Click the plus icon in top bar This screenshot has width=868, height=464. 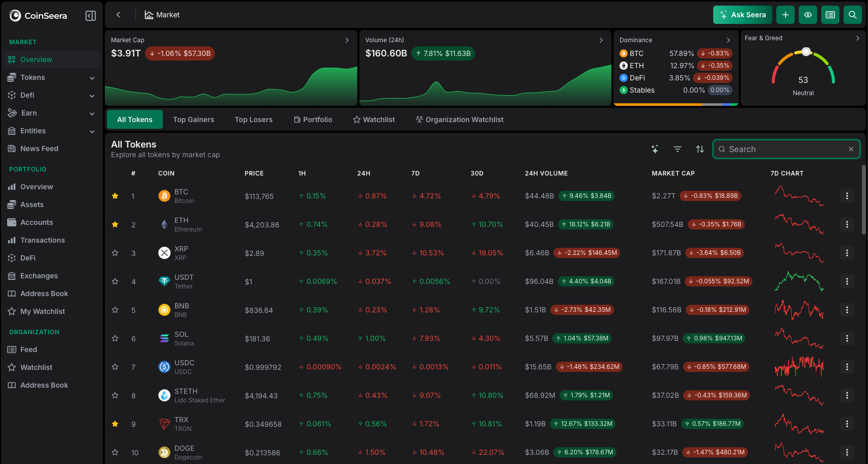(x=786, y=15)
